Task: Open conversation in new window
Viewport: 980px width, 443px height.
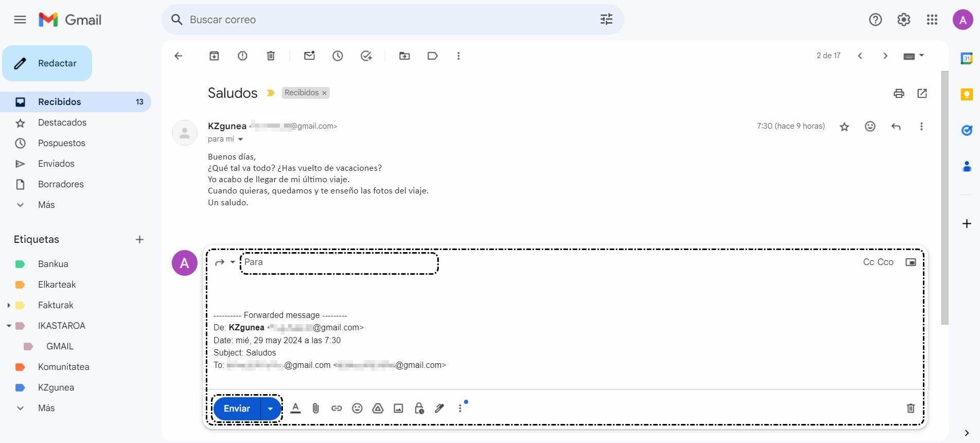Action: point(922,93)
